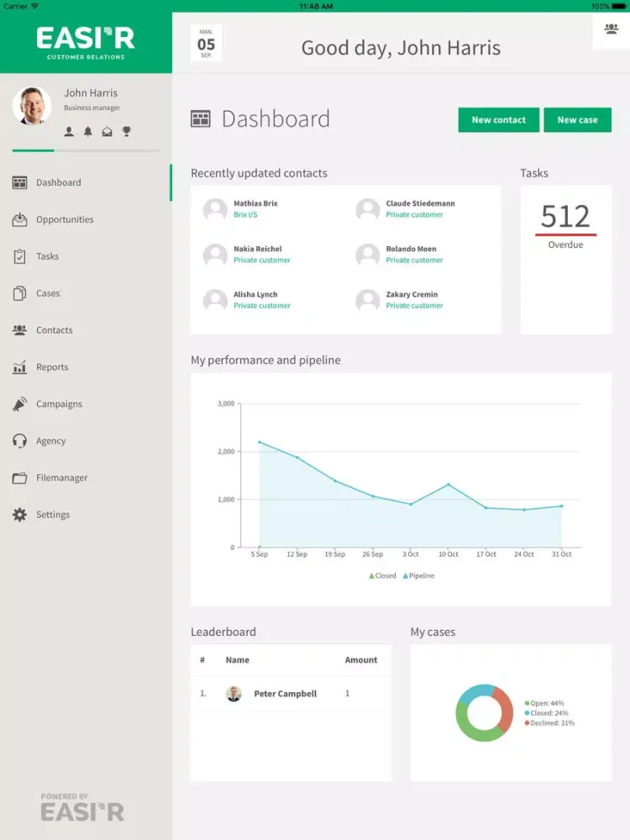Click the Campaigns megaphone icon
Screen dimensions: 630x840
click(20, 404)
